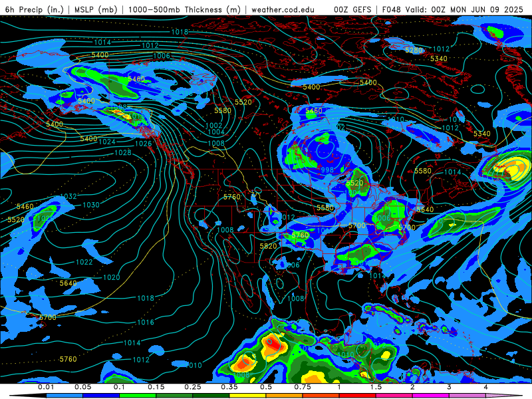Click the '1032' pressure contour label
Screen dimensions: 532x399
tap(68, 196)
